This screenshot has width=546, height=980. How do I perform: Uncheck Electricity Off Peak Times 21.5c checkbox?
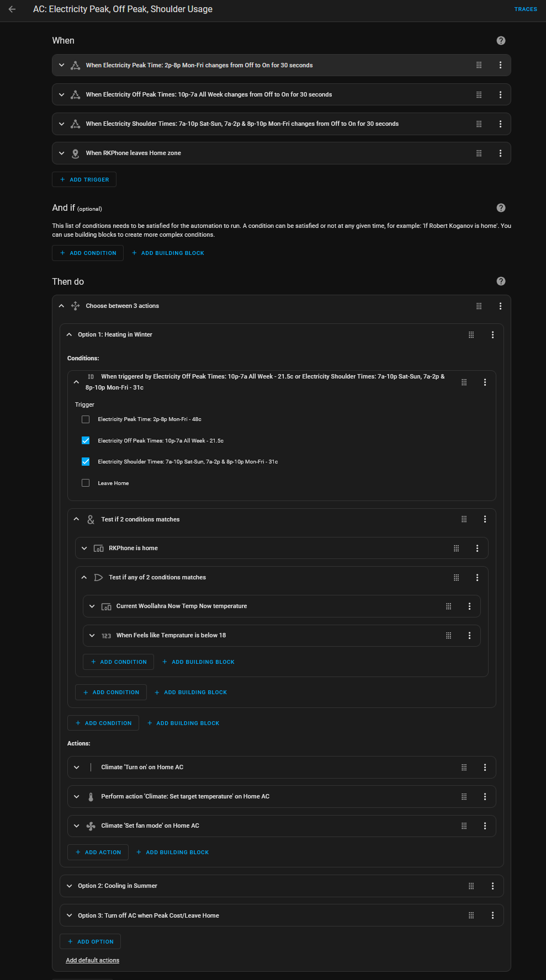coord(86,441)
